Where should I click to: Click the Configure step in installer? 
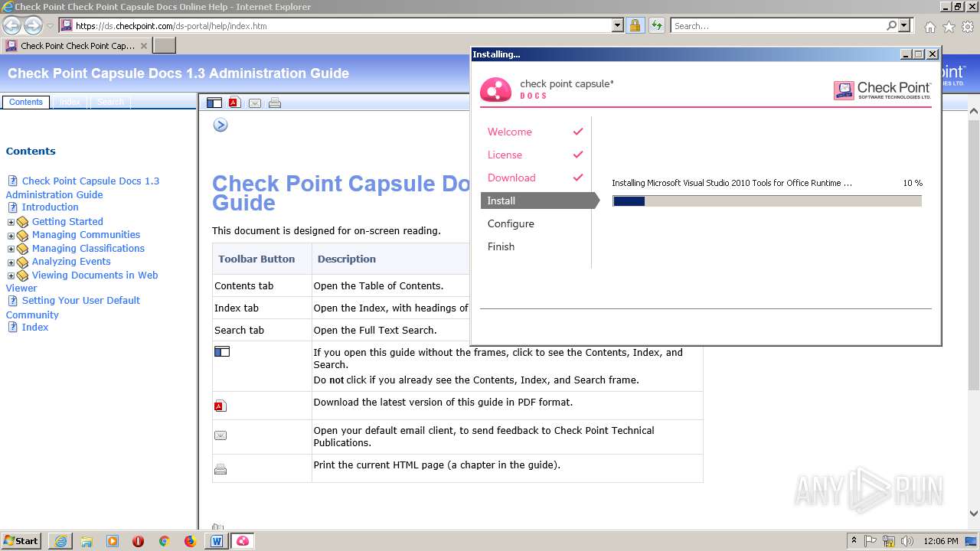click(511, 223)
